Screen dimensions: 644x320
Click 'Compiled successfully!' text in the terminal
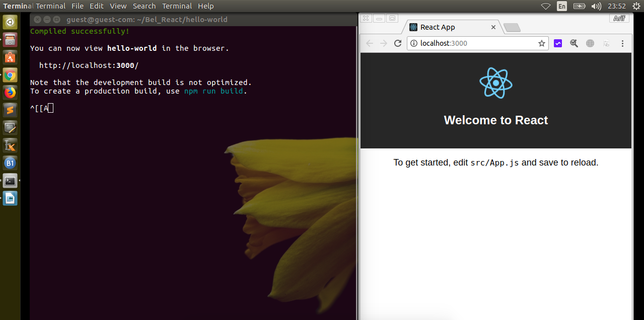[80, 31]
